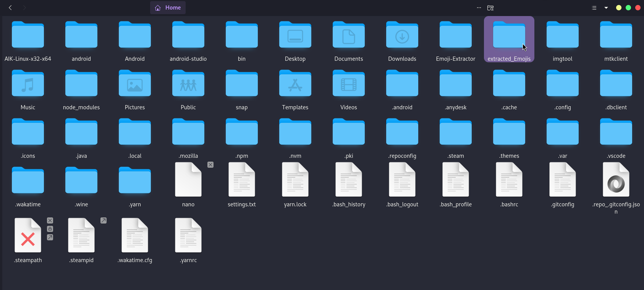
Task: Switch to list view mode
Action: [x=594, y=8]
